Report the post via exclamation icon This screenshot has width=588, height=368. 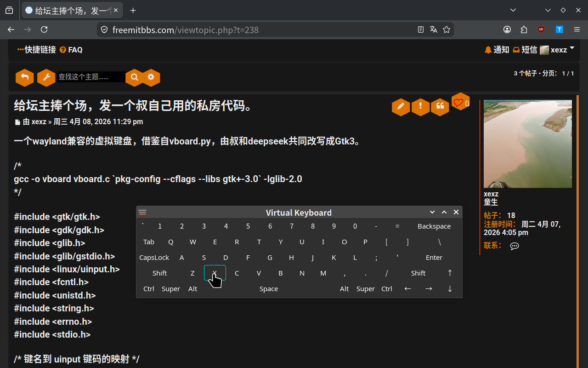click(420, 107)
